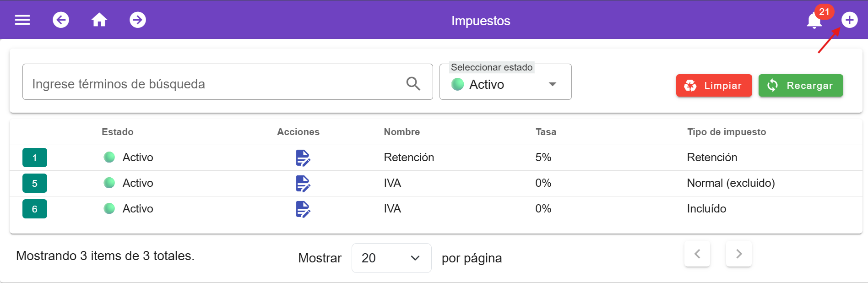Image resolution: width=868 pixels, height=283 pixels.
Task: Click the Recargar button
Action: coord(801,86)
